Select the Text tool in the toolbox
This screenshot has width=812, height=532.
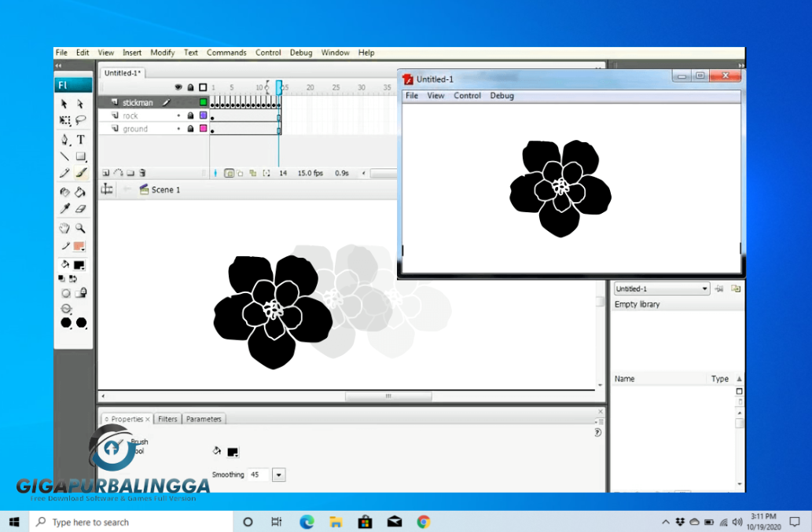80,140
